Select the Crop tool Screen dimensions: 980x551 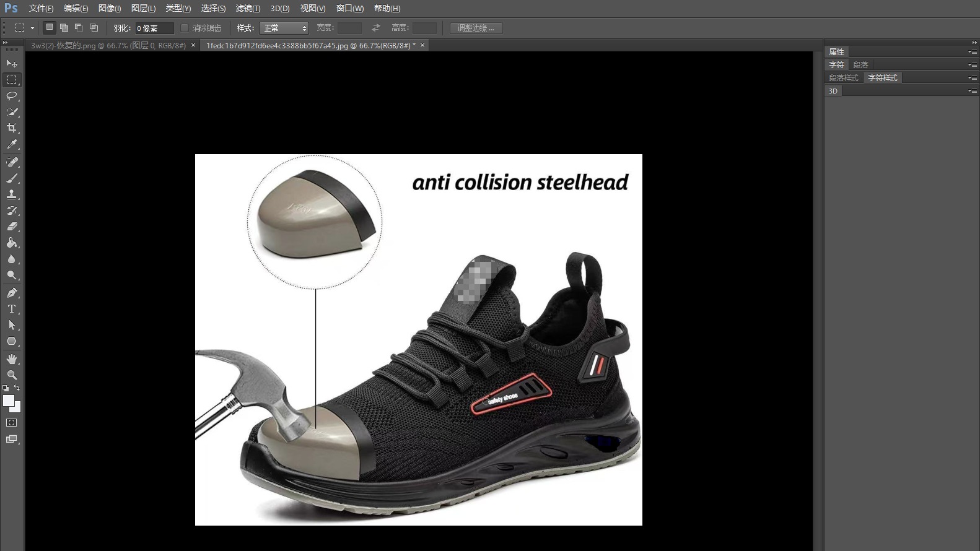coord(12,128)
